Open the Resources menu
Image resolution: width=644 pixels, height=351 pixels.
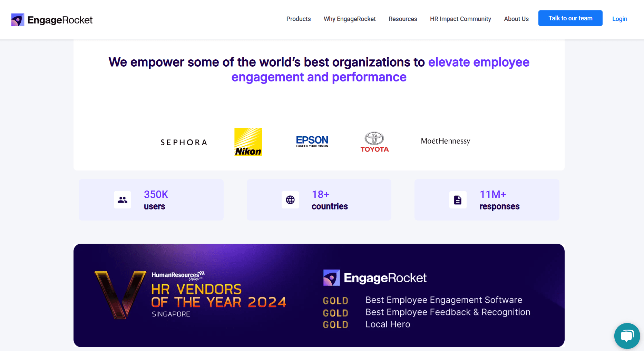[403, 19]
